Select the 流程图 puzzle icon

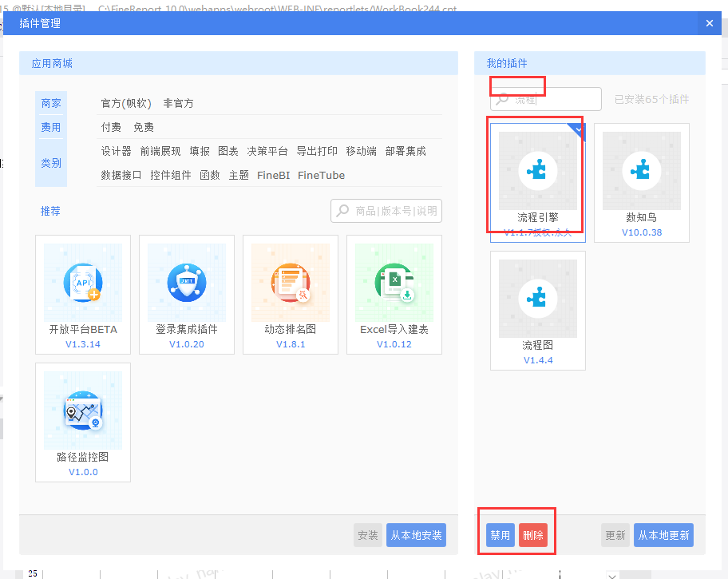[538, 299]
